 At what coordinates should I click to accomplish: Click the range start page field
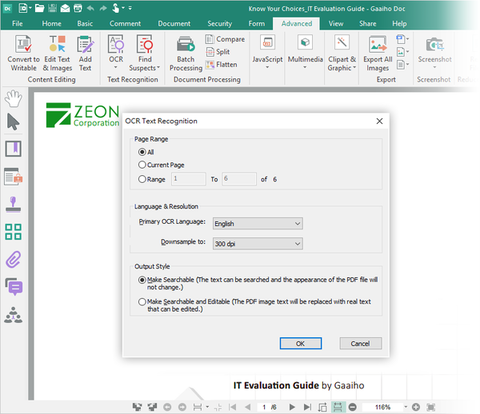coord(189,179)
